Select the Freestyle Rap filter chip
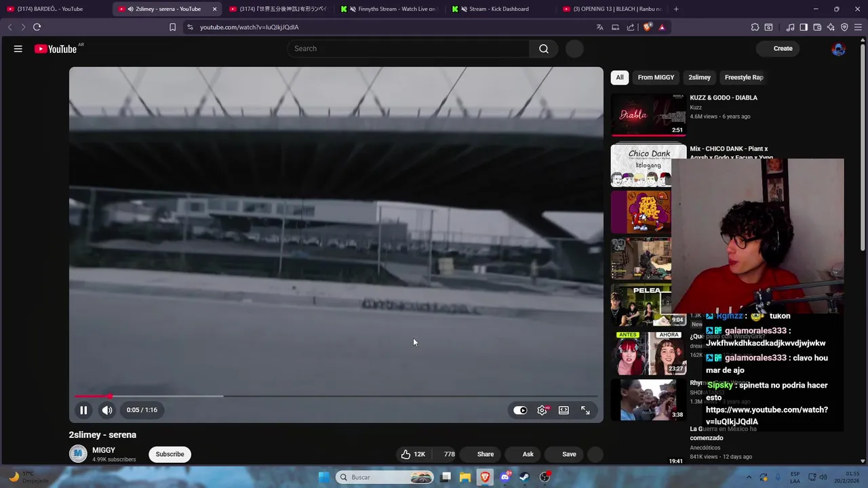Screen dimensions: 868x488 743,77
